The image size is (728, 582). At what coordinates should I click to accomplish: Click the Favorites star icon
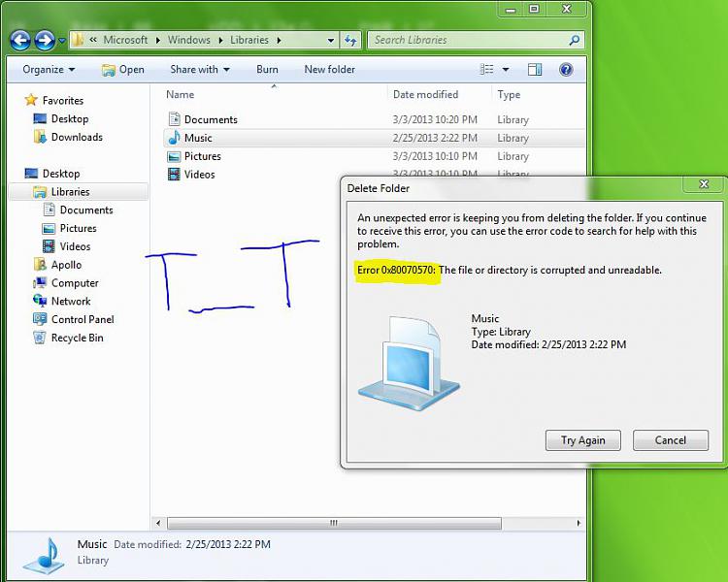pyautogui.click(x=31, y=100)
